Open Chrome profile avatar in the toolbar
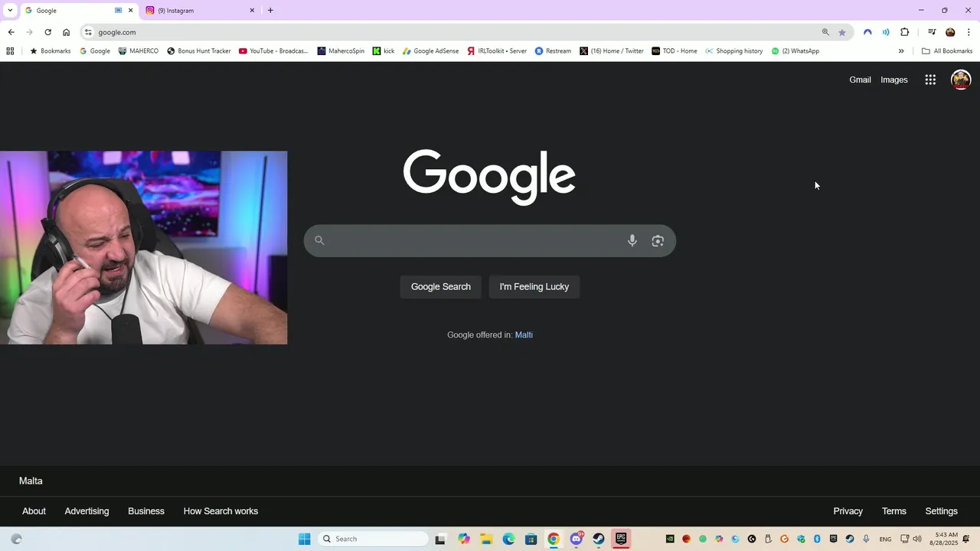This screenshot has height=551, width=980. pos(950,32)
